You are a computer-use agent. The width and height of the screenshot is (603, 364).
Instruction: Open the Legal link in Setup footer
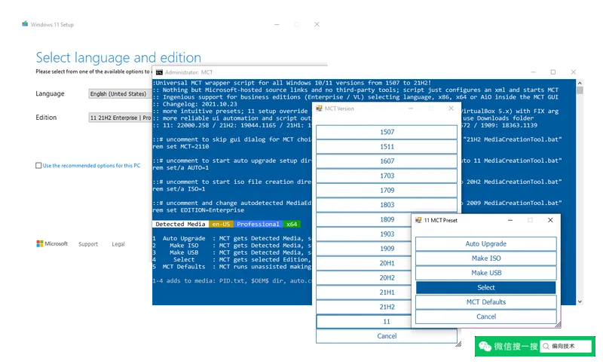click(118, 244)
